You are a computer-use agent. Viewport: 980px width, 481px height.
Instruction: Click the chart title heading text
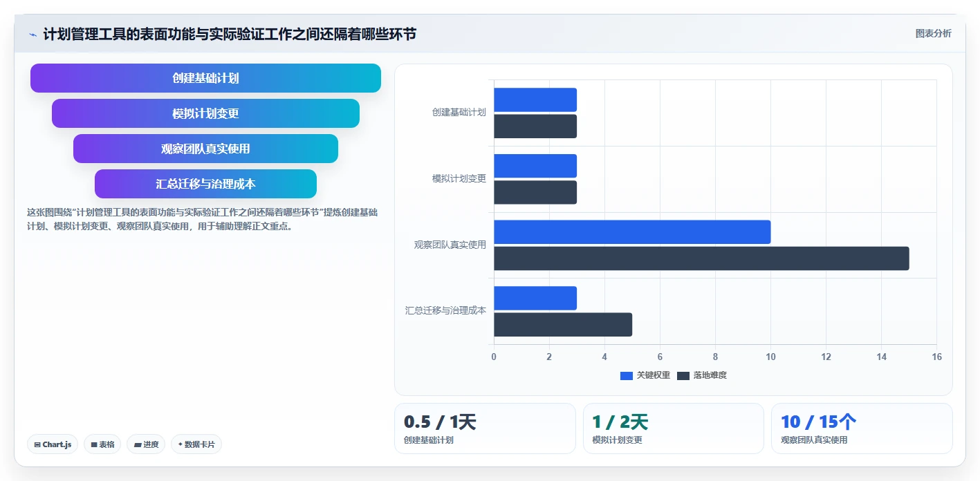tap(230, 34)
